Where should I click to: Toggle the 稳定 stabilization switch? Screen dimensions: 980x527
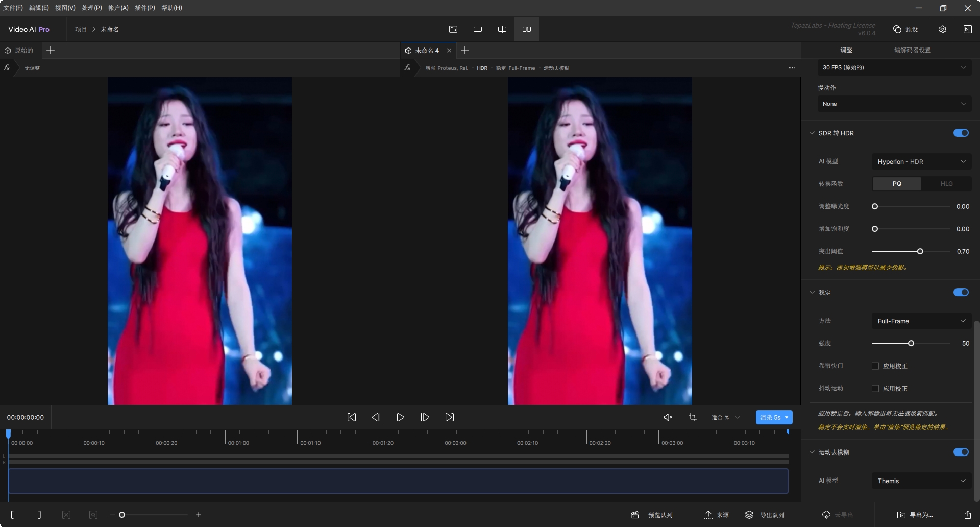pyautogui.click(x=961, y=292)
